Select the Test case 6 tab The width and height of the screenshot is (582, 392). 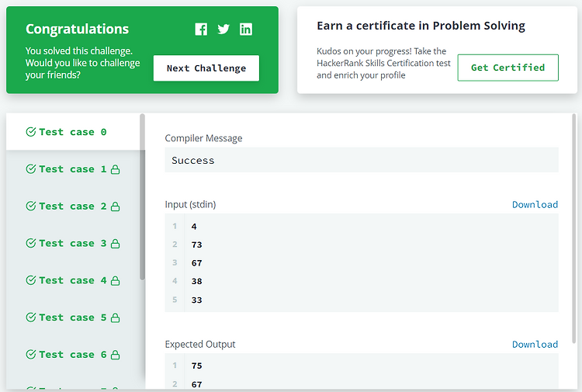tap(73, 355)
